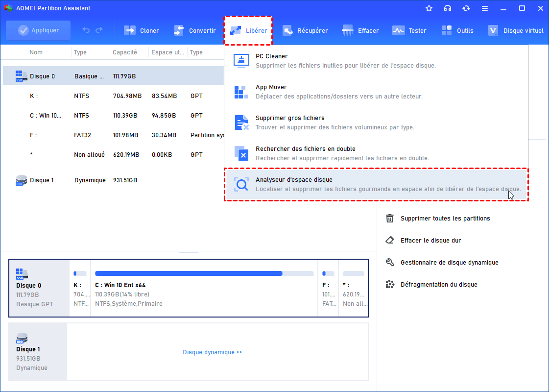This screenshot has height=392, width=549.
Task: Open the Effacer tool
Action: click(360, 30)
